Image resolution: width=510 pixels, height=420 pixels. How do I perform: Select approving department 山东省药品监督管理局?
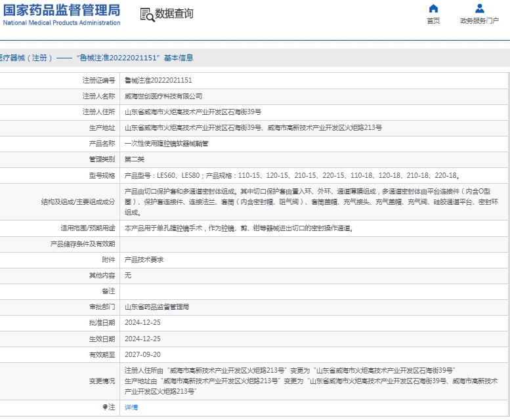pos(157,307)
